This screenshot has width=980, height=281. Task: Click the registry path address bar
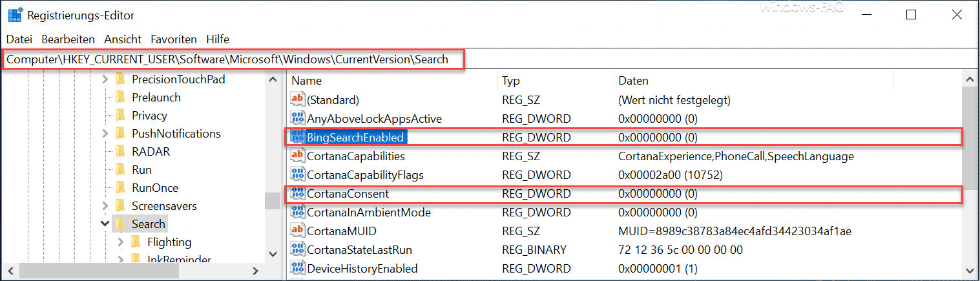point(490,59)
